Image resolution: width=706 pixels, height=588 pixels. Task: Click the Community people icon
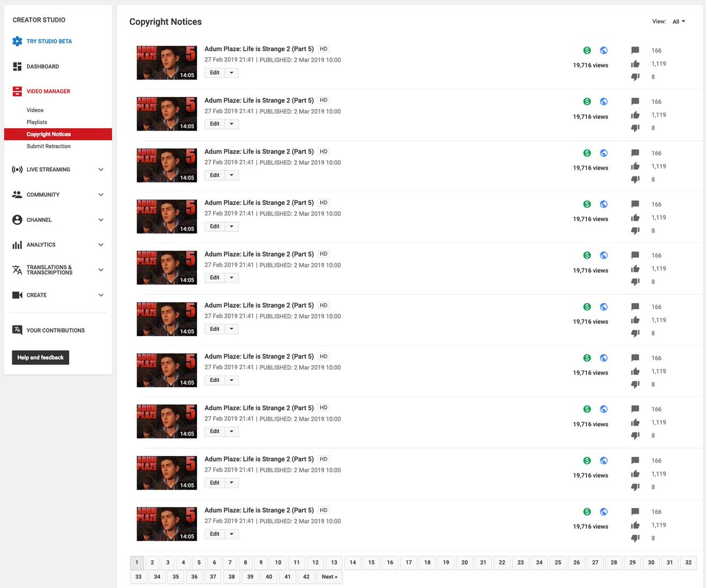[x=17, y=194]
